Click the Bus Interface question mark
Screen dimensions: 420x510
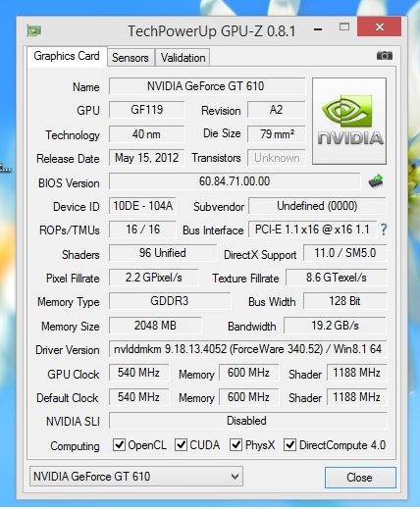[x=384, y=229]
